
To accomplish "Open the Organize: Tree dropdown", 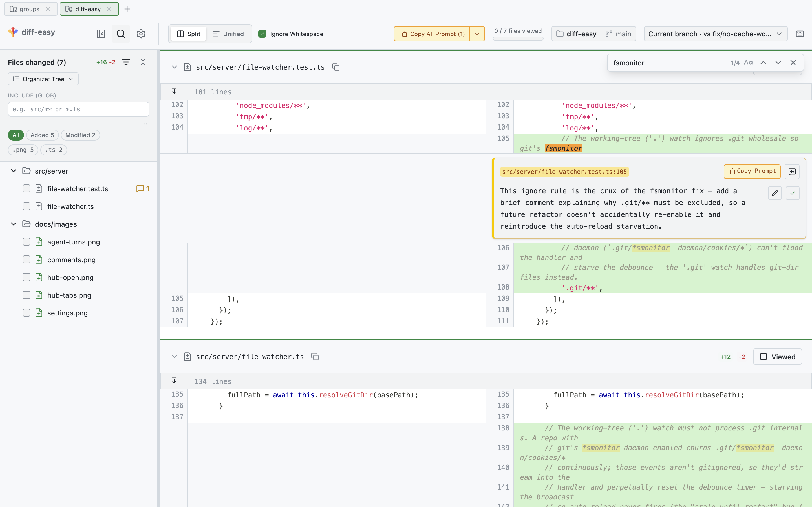I will pos(43,79).
